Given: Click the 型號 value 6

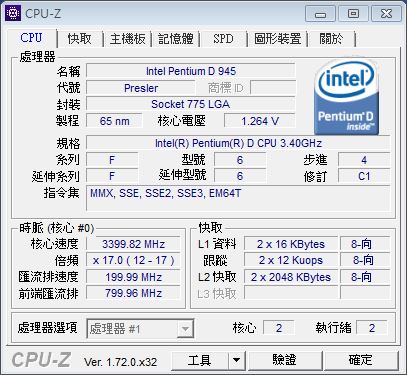Looking at the screenshot, I should 240,160.
